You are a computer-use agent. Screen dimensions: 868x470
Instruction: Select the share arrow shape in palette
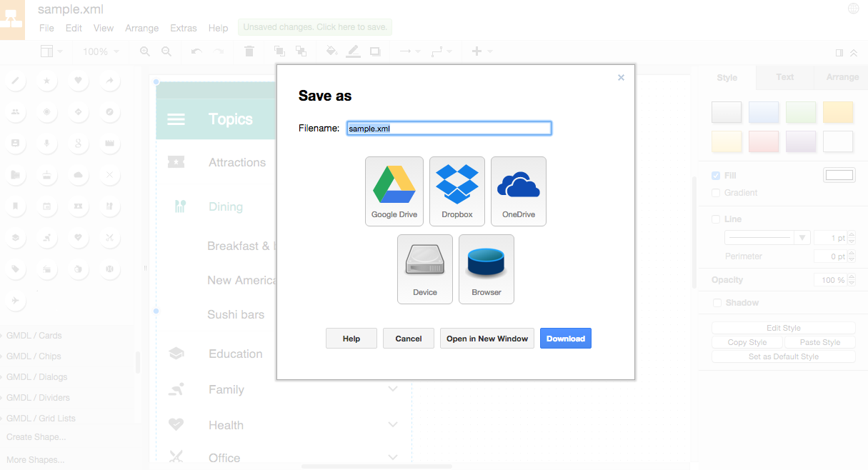click(x=110, y=81)
